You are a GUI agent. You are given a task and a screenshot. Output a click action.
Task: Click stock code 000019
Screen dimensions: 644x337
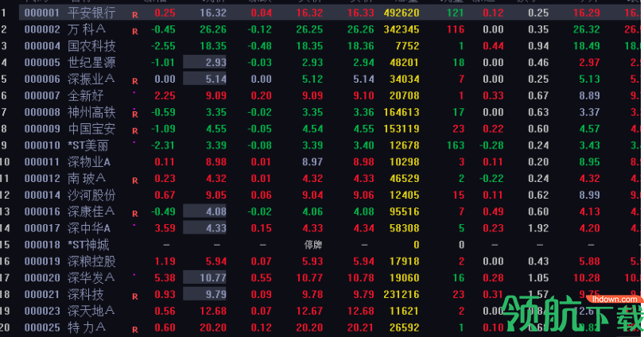coord(42,261)
